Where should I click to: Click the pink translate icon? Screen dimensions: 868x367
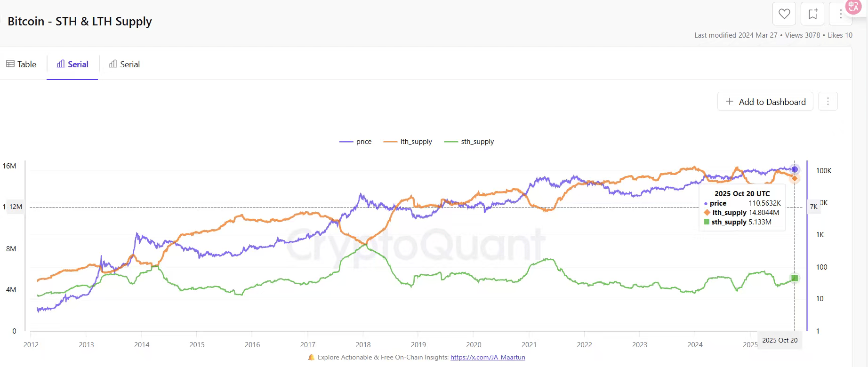click(x=853, y=7)
